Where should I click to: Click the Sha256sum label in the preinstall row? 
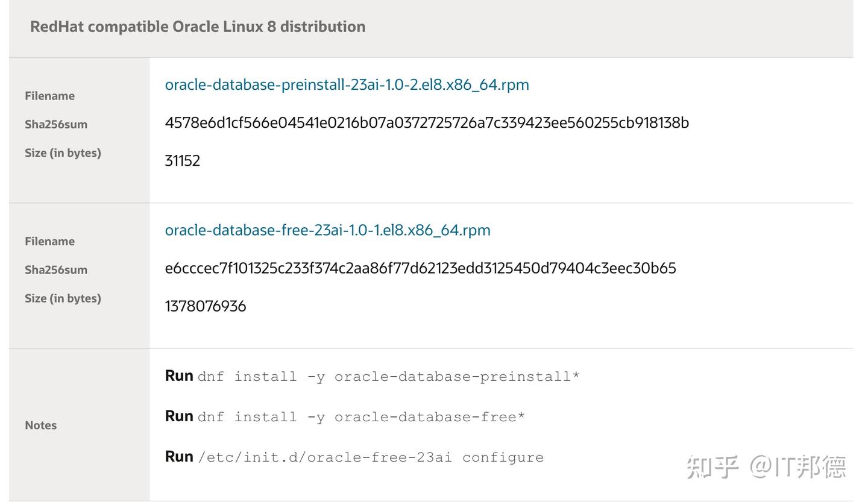tap(56, 125)
